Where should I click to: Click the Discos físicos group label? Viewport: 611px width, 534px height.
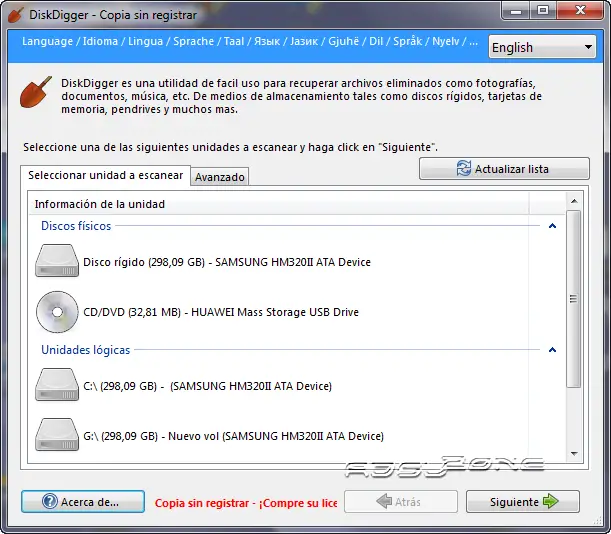(x=76, y=226)
